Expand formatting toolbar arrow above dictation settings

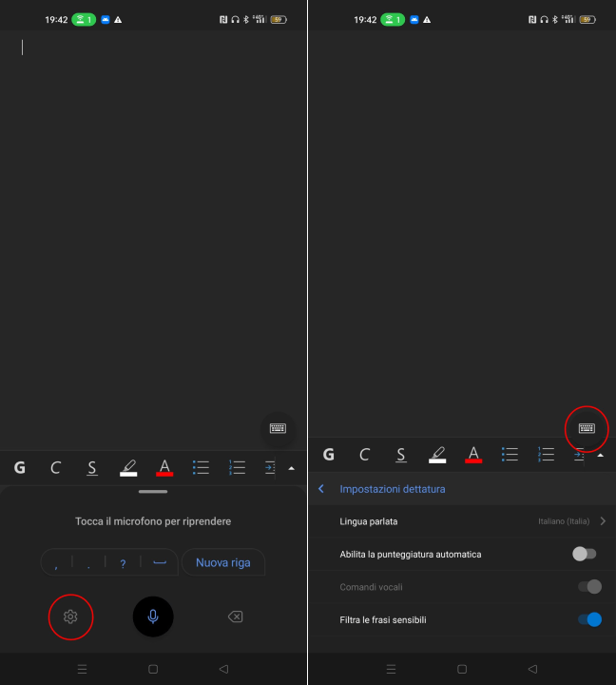pyautogui.click(x=600, y=455)
